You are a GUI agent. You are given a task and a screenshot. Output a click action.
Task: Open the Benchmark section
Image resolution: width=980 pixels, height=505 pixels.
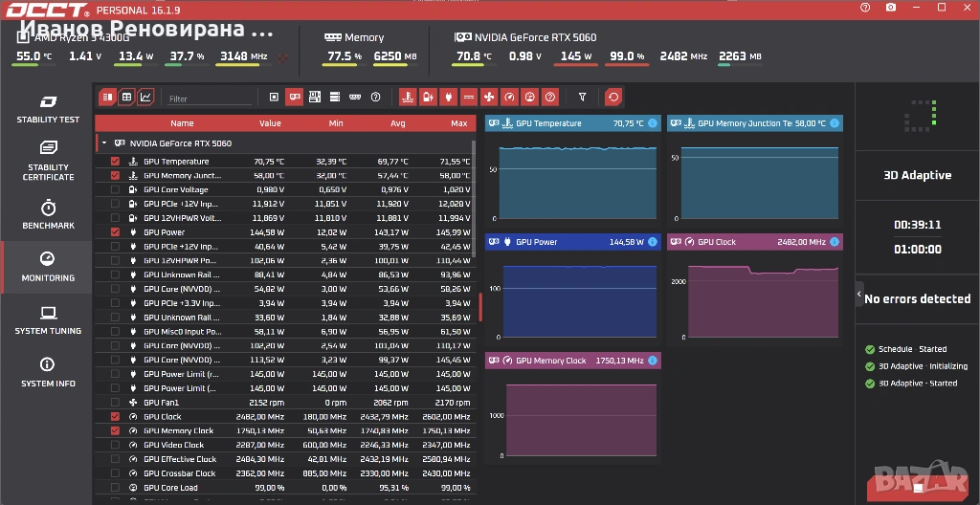(x=48, y=214)
